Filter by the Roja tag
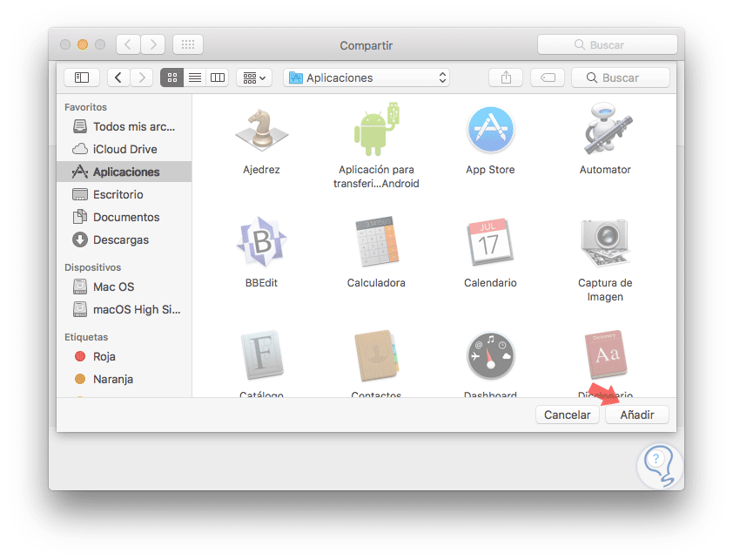The width and height of the screenshot is (733, 560). (x=124, y=356)
